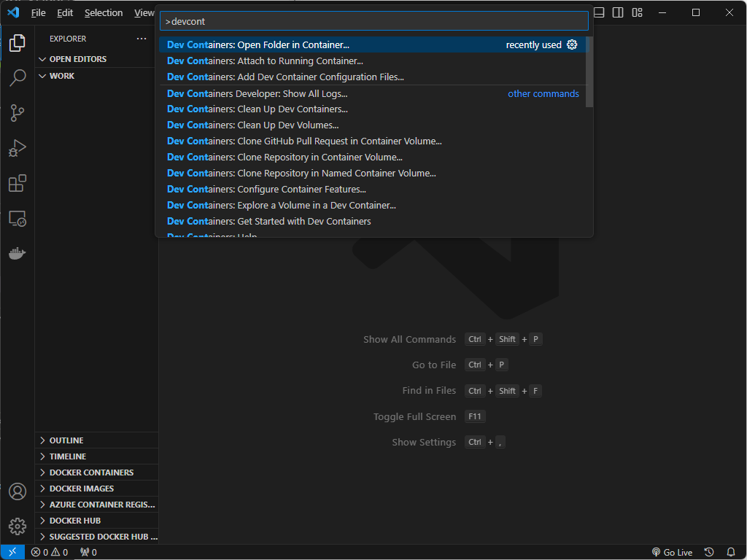
Task: Open Explorer's more actions ellipsis
Action: point(142,39)
